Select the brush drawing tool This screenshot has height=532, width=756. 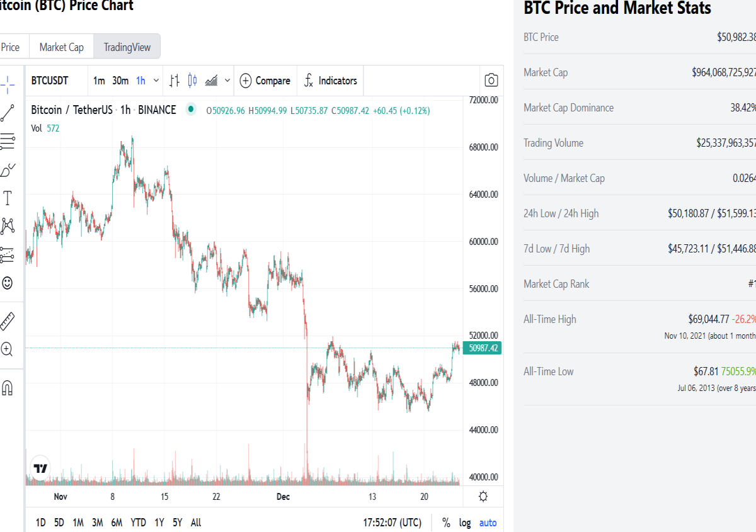point(8,170)
